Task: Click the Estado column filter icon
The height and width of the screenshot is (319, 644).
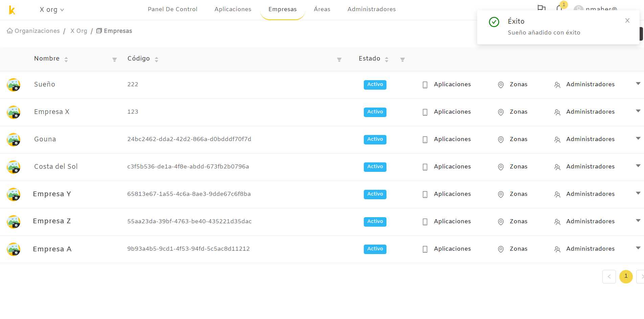Action: 402,60
